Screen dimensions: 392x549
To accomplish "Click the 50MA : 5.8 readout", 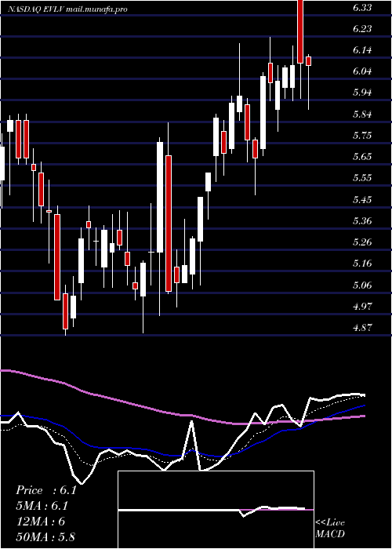I will click(45, 536).
